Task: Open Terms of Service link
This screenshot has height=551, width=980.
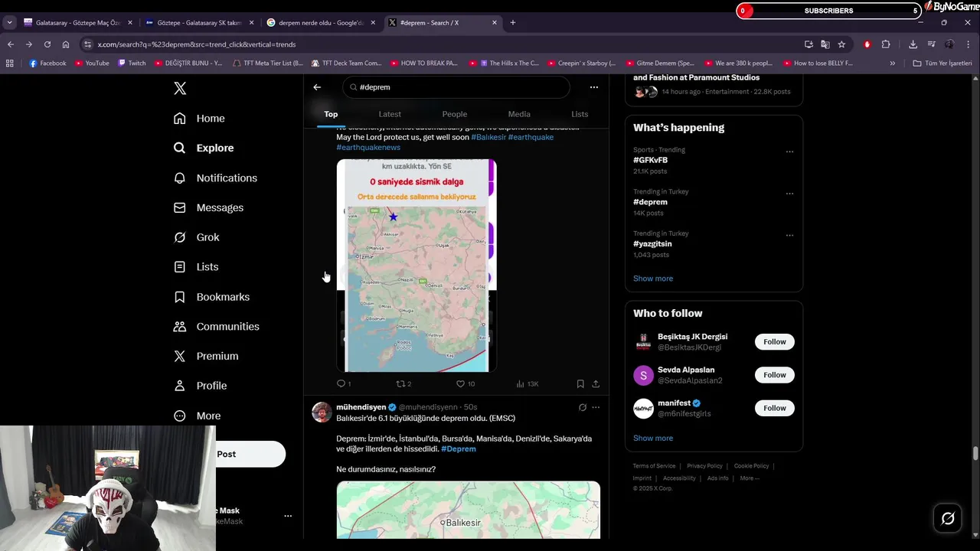Action: point(654,466)
